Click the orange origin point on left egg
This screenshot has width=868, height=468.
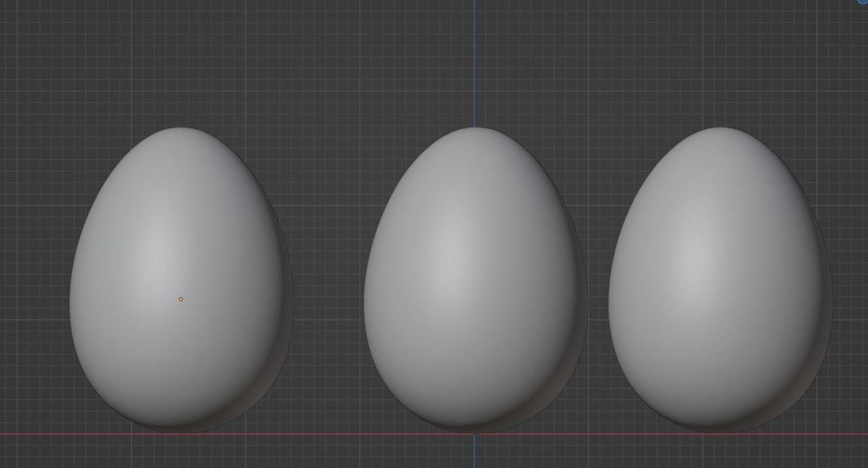(181, 299)
